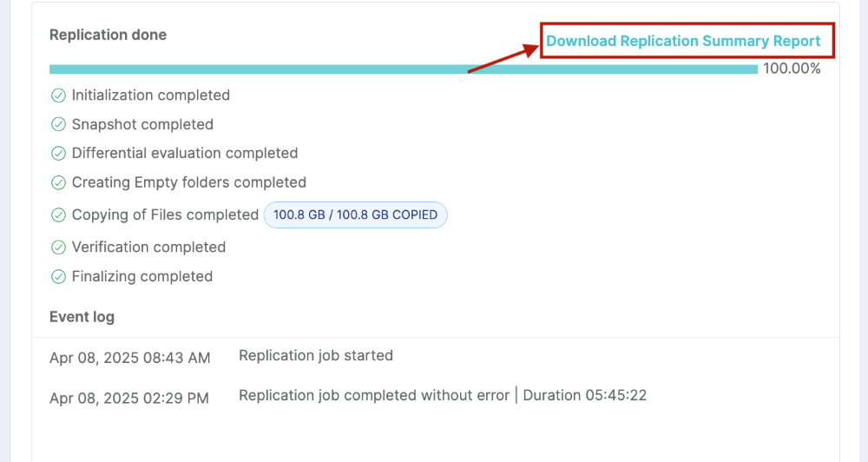
Task: Click the Initialization completed check icon
Action: [58, 96]
